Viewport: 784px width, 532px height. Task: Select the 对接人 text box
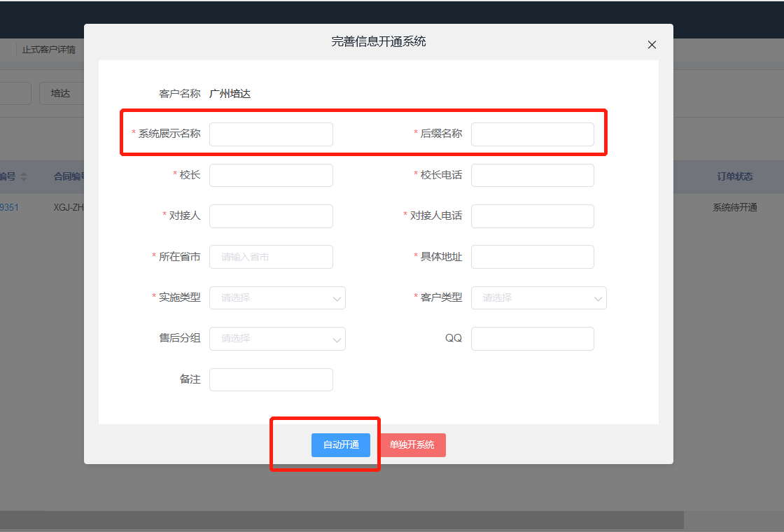tap(271, 216)
